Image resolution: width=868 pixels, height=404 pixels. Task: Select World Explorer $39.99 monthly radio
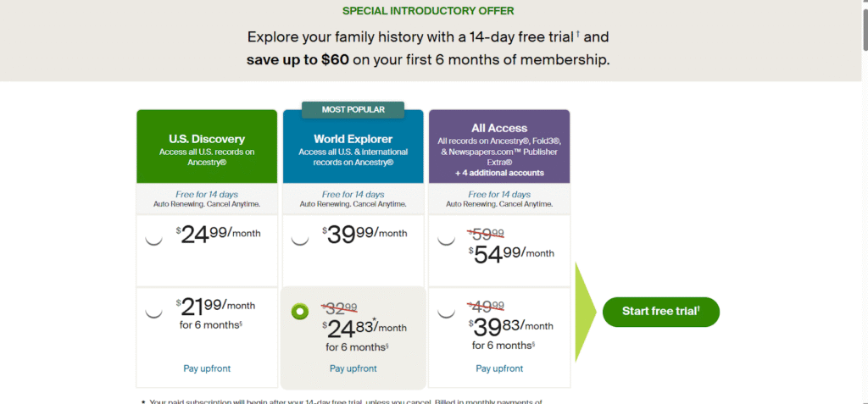click(300, 238)
